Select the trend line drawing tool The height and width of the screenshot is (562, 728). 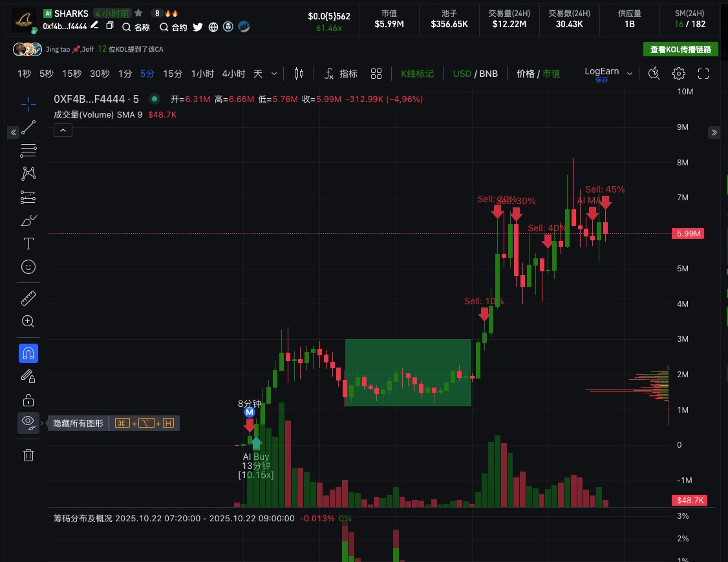[x=28, y=128]
